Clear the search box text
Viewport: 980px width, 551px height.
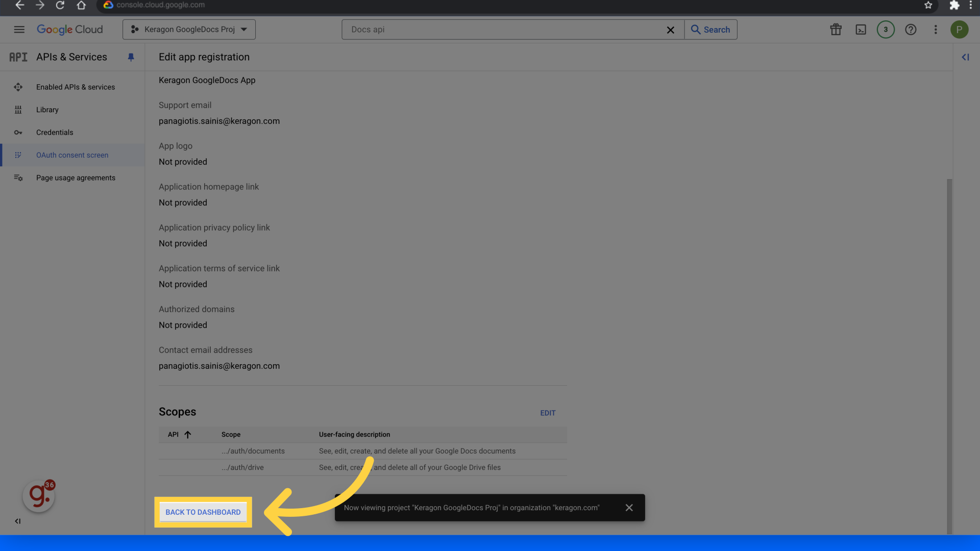[670, 30]
